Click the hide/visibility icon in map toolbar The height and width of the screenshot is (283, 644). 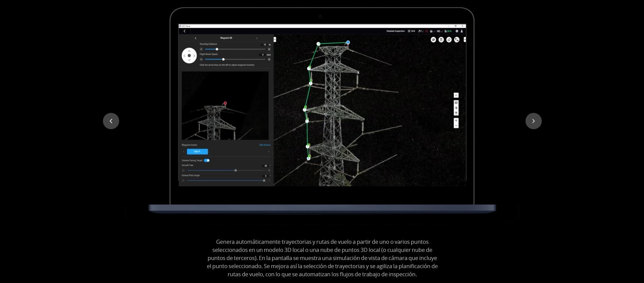coord(433,40)
